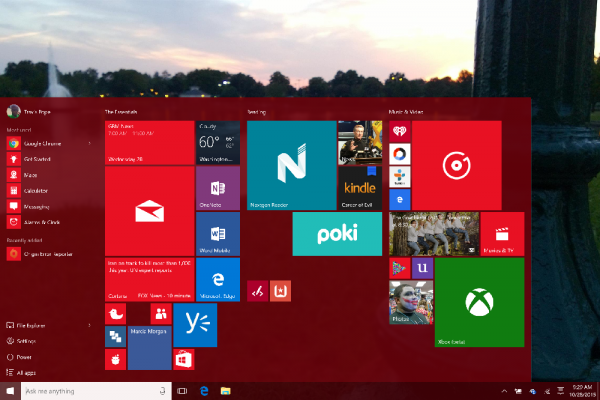
Task: Open Action Center notifications icon
Action: [561, 391]
